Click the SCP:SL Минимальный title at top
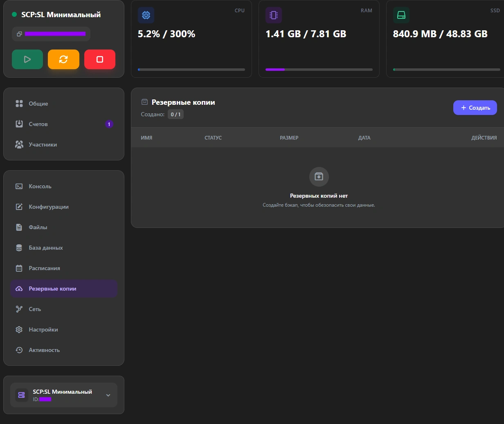The image size is (504, 424). (x=61, y=14)
